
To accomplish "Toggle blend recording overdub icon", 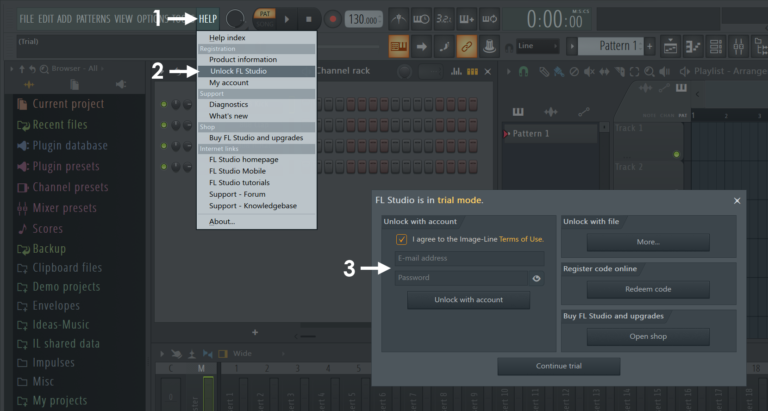I will coord(466,19).
